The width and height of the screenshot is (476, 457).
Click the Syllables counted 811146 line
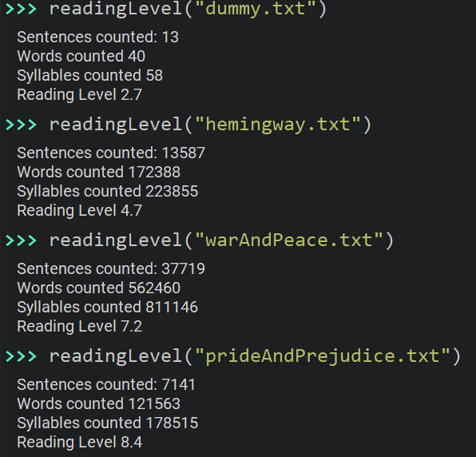point(108,307)
